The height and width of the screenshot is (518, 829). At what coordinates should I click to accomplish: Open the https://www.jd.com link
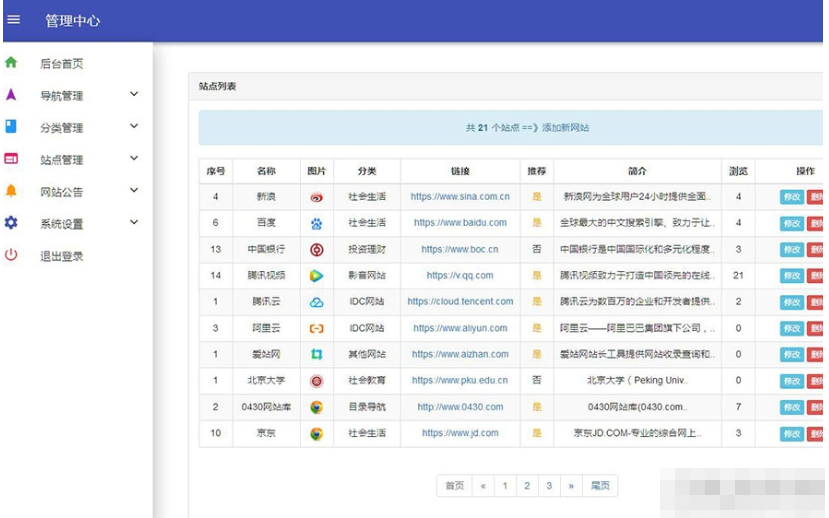pos(460,433)
